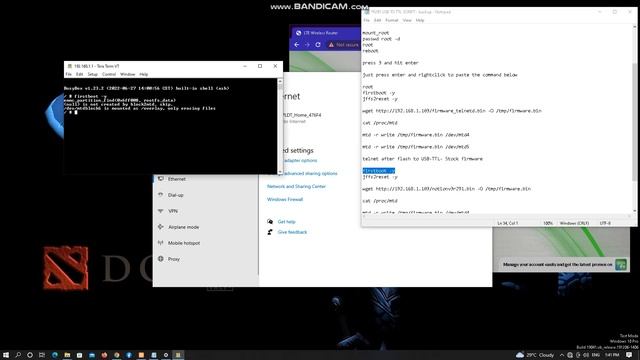Click Windows (CRLF) status in Notepad
This screenshot has height=360, width=640.
click(574, 223)
